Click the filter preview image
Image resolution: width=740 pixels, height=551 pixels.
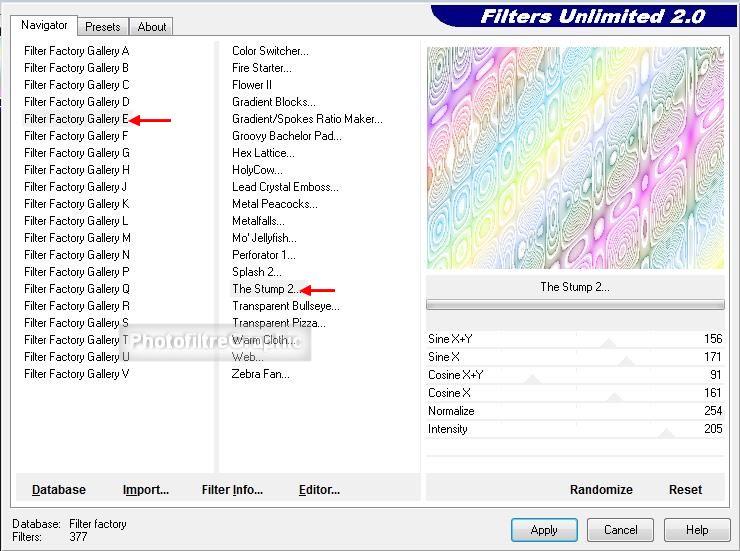pos(575,158)
